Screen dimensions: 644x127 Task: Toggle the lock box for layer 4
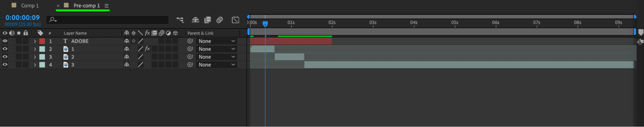coord(25,65)
